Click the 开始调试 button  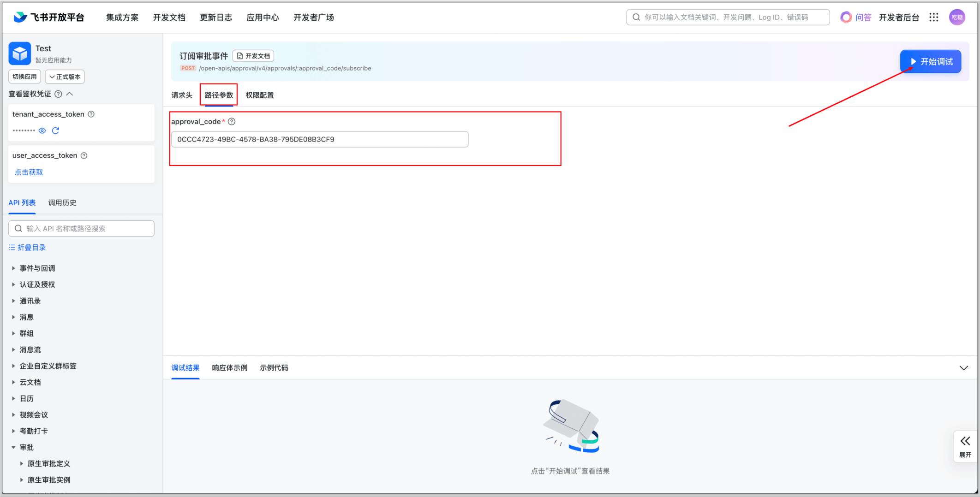click(x=930, y=62)
